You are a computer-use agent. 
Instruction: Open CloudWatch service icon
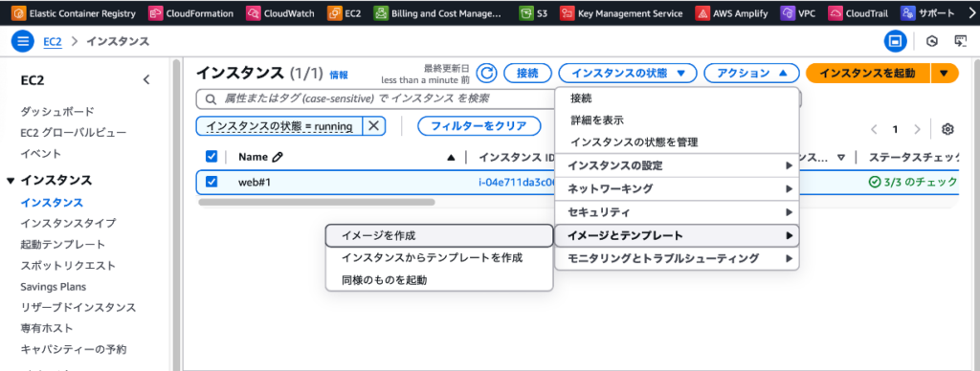point(253,12)
